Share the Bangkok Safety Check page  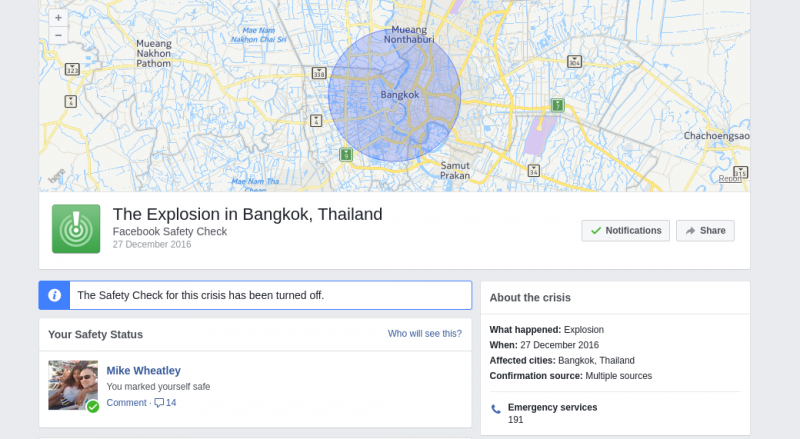tap(705, 231)
